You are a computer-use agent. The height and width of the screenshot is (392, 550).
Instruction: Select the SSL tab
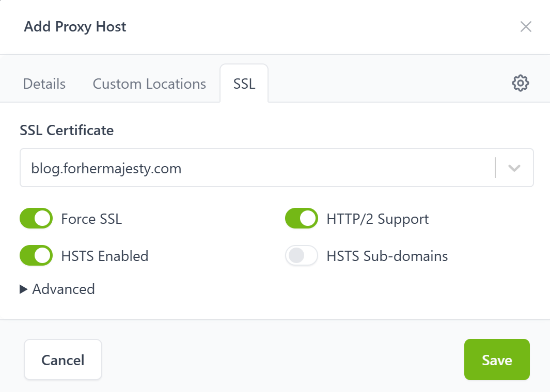pyautogui.click(x=244, y=84)
